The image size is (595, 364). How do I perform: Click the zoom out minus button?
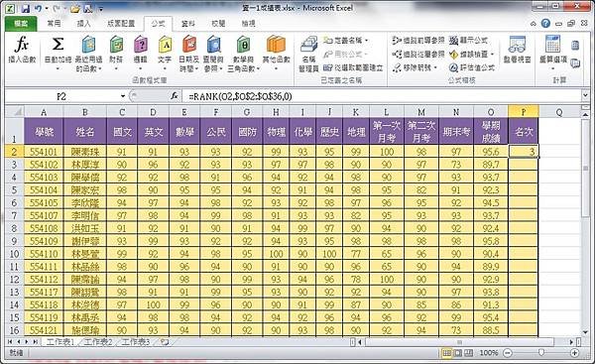508,353
